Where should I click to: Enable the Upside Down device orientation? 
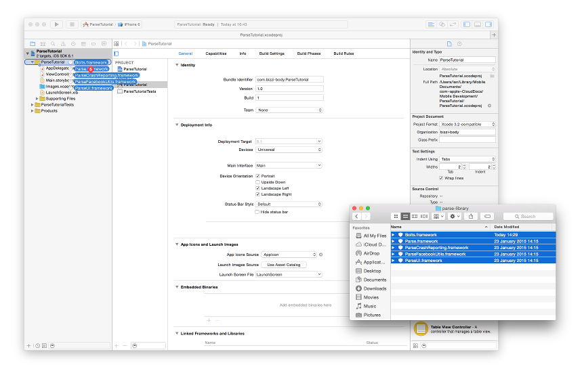[258, 182]
